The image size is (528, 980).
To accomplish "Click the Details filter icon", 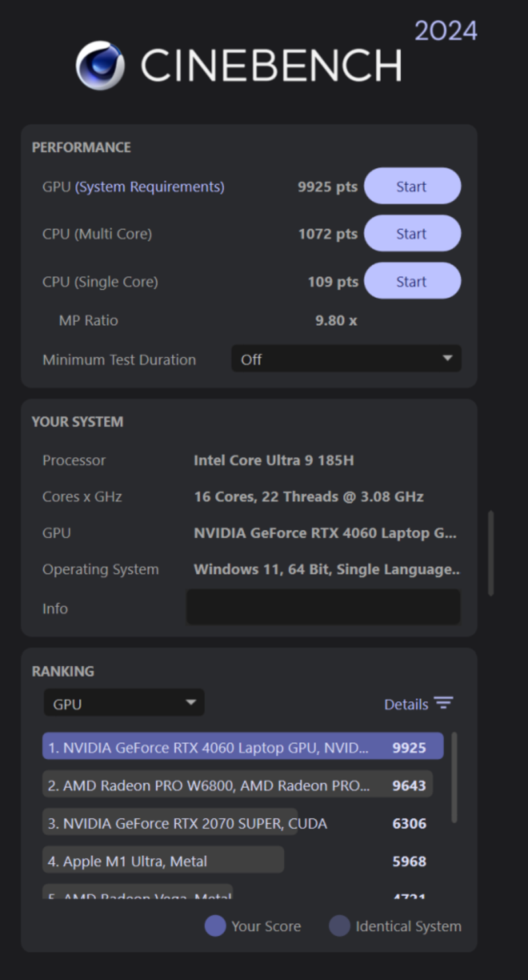I will coord(444,703).
